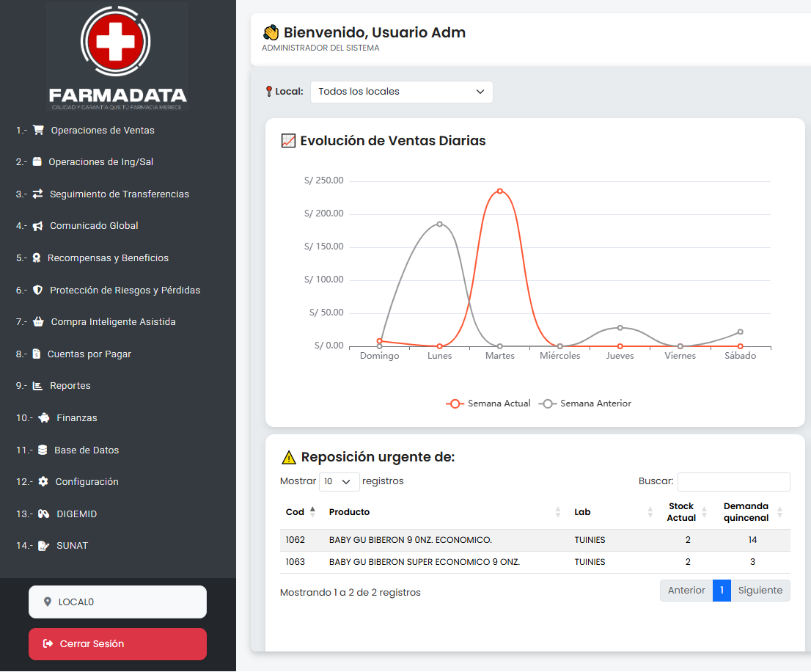Select the LOCAL0 location box
811x672 pixels.
coord(117,602)
